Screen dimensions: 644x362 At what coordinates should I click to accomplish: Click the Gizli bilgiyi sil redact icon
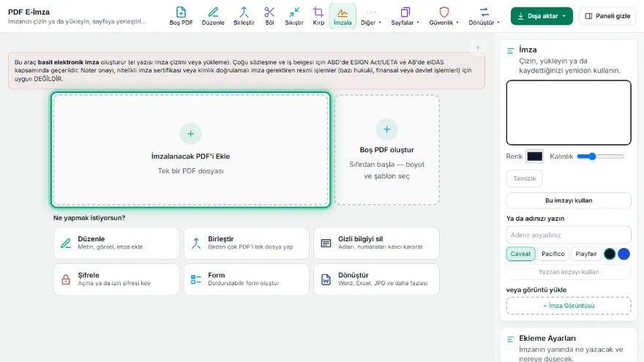coord(326,244)
